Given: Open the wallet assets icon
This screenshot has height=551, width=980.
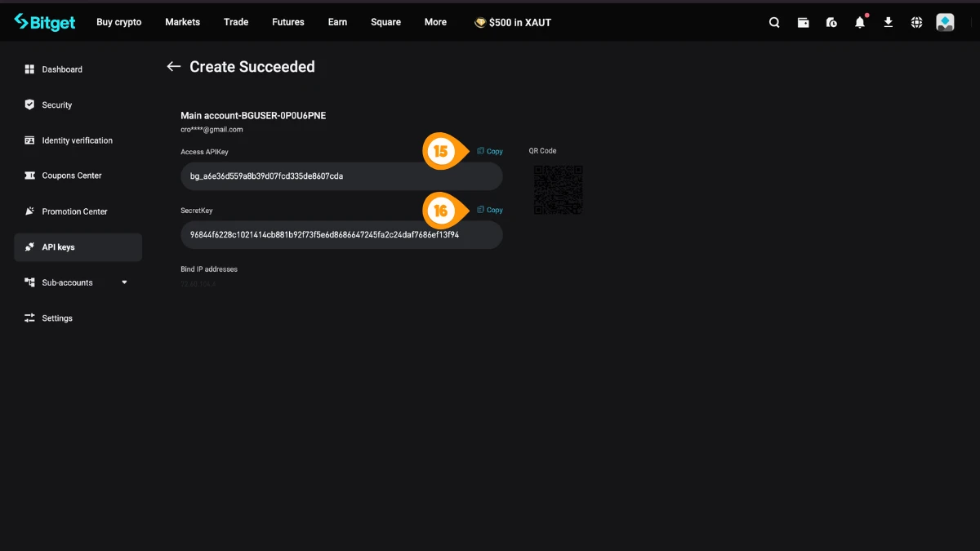Looking at the screenshot, I should click(804, 23).
